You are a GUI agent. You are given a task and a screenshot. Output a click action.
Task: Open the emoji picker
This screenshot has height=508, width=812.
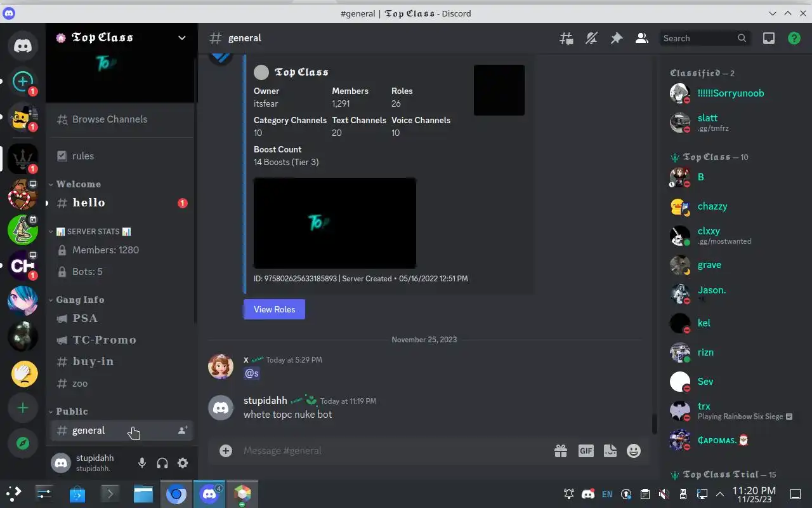pyautogui.click(x=634, y=451)
